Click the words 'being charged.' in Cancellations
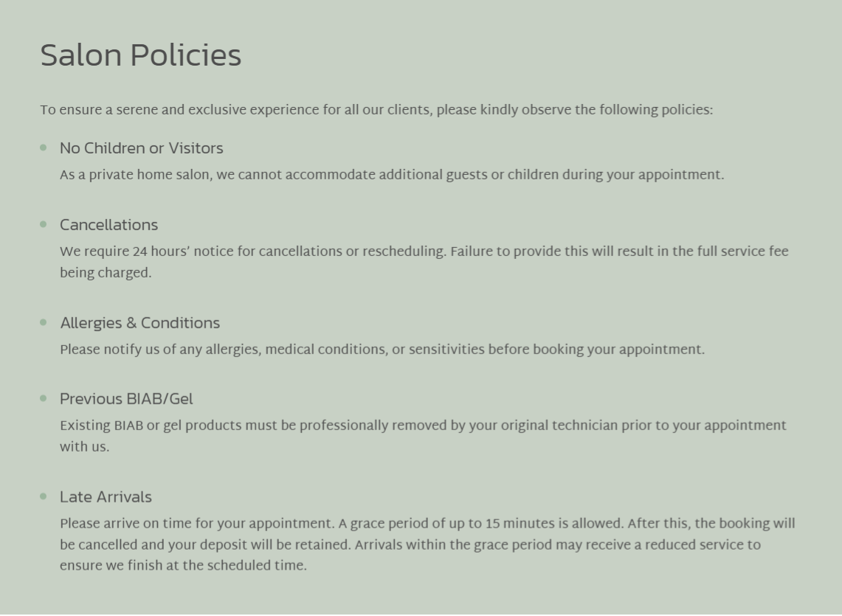Viewport: 842px width, 616px height. pos(106,273)
